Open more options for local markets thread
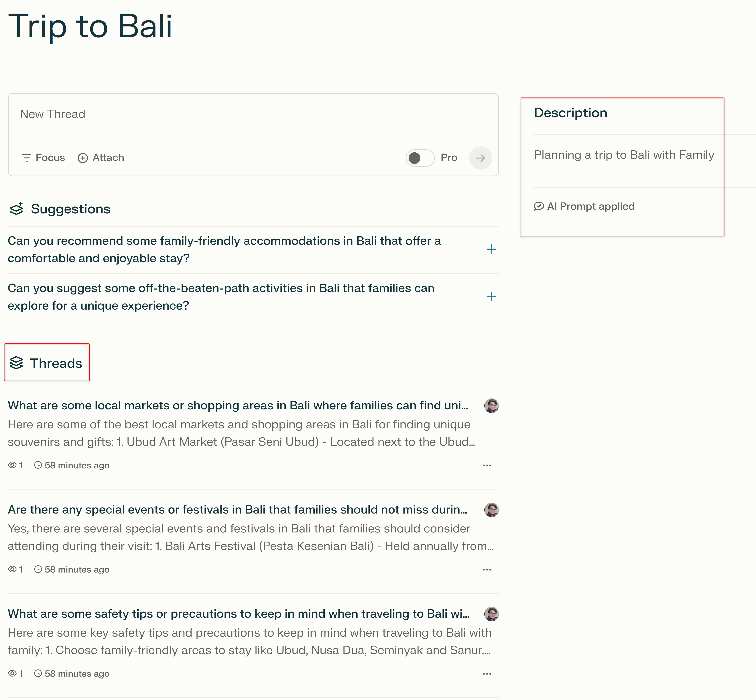This screenshot has width=756, height=700. click(487, 465)
